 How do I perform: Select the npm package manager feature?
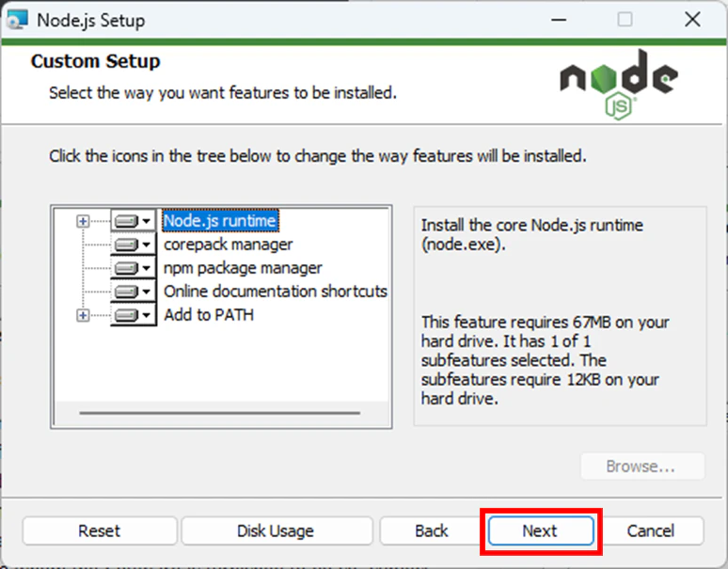coord(243,268)
